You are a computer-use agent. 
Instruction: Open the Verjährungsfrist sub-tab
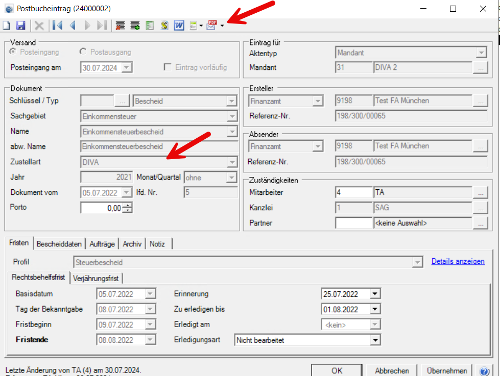96,278
